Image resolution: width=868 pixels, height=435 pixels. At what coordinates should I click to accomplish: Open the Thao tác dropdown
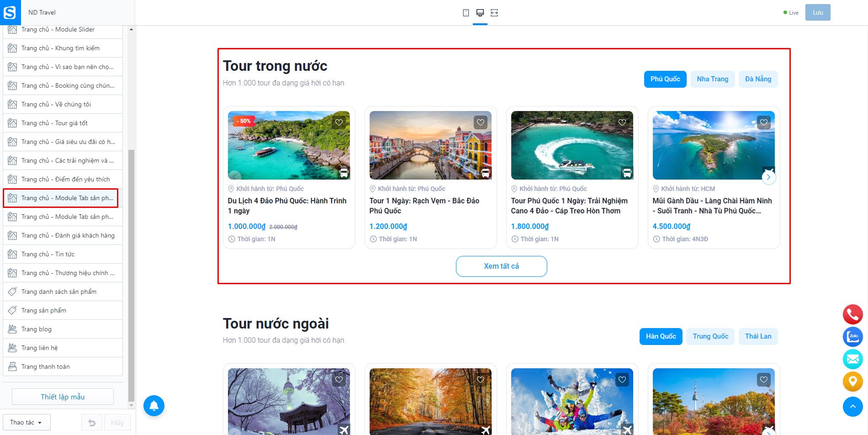26,423
